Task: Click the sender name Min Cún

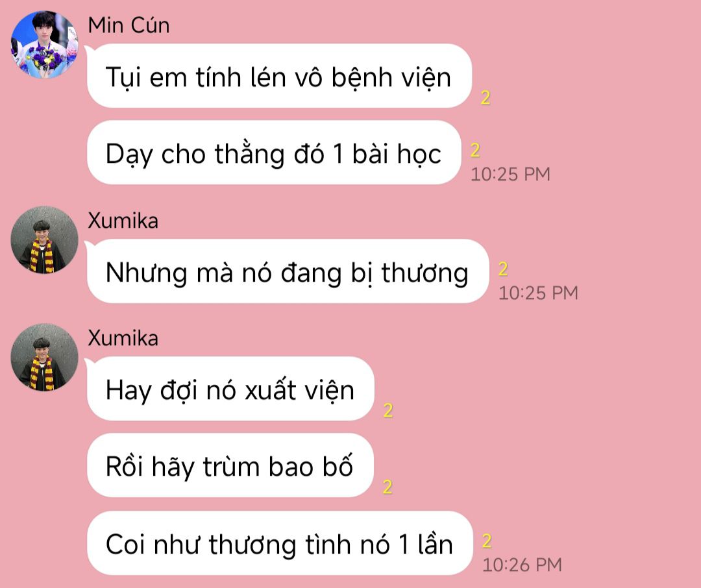Action: [129, 25]
